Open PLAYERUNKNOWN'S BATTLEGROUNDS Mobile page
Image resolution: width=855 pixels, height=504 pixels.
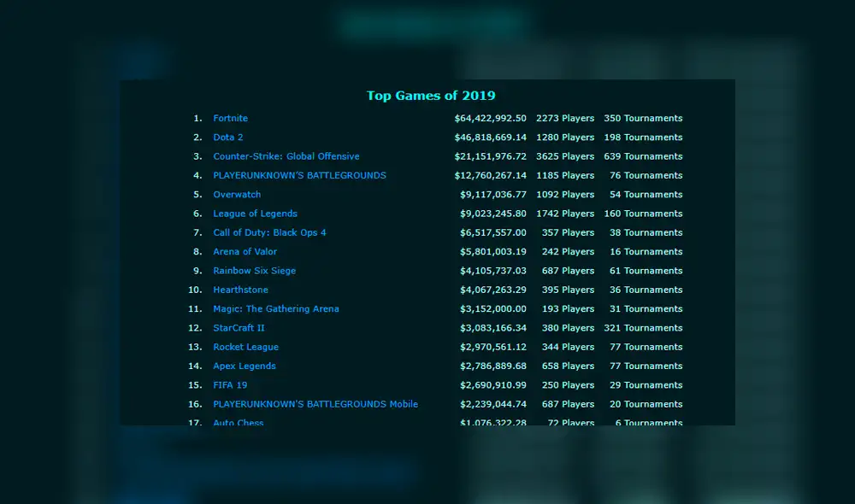click(x=315, y=404)
